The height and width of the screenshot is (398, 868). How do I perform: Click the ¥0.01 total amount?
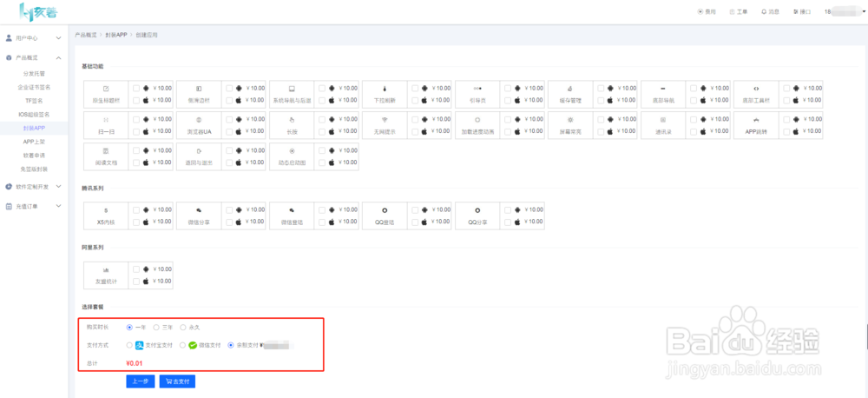[x=135, y=363]
